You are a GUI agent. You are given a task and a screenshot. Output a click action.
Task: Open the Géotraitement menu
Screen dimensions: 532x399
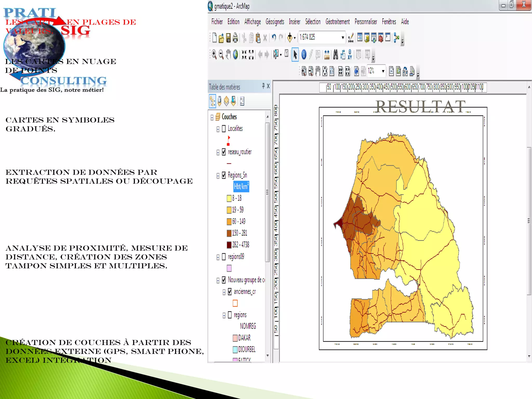pos(337,22)
